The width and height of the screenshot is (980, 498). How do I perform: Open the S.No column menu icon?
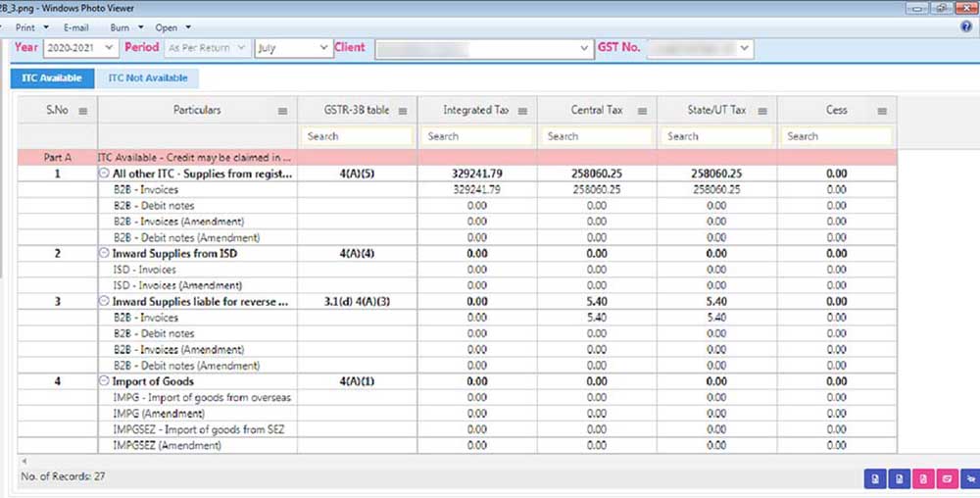click(83, 111)
